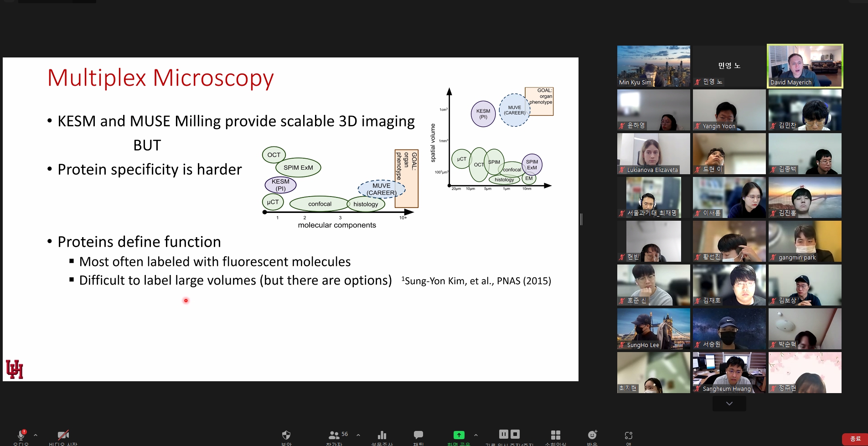Open the Participants panel icon

334,435
